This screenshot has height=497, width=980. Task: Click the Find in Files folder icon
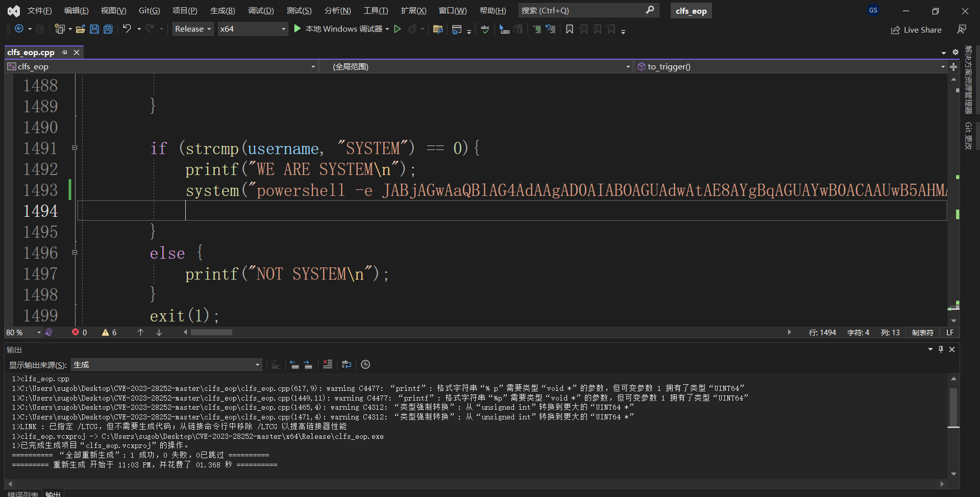click(437, 29)
